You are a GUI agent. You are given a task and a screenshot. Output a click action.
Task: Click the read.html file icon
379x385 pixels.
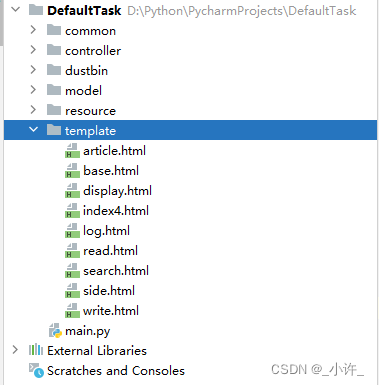(x=72, y=251)
